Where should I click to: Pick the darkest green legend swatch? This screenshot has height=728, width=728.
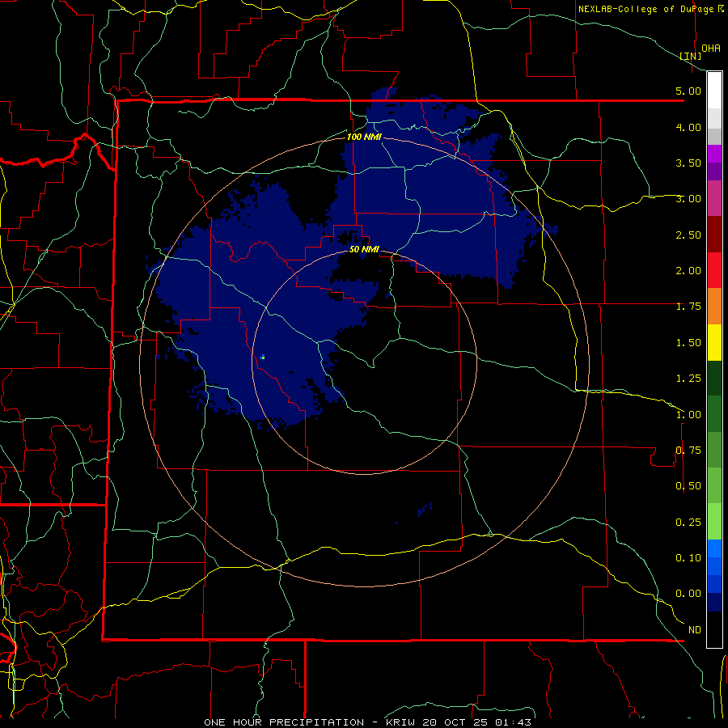pos(714,379)
